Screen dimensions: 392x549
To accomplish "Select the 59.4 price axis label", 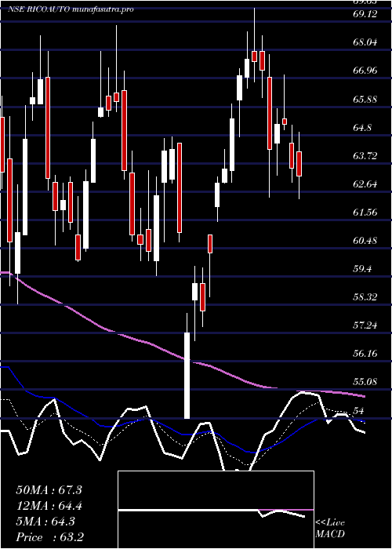I will click(362, 269).
